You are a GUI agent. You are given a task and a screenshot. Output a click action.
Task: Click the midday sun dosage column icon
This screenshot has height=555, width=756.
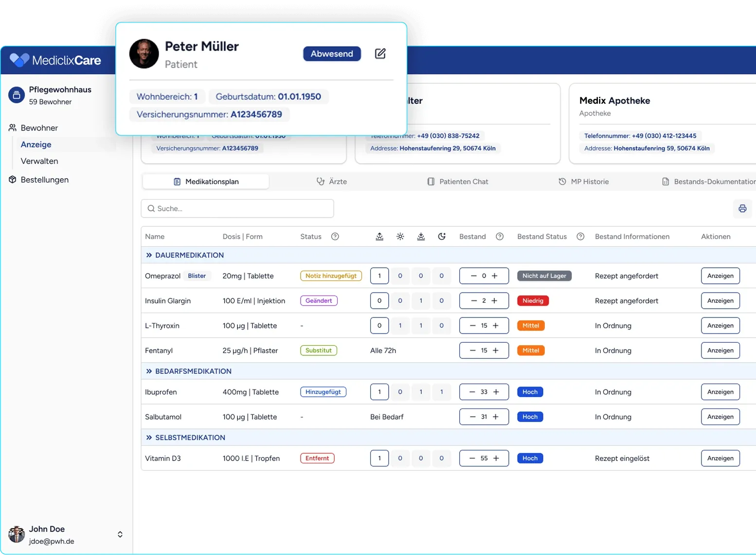(x=400, y=237)
